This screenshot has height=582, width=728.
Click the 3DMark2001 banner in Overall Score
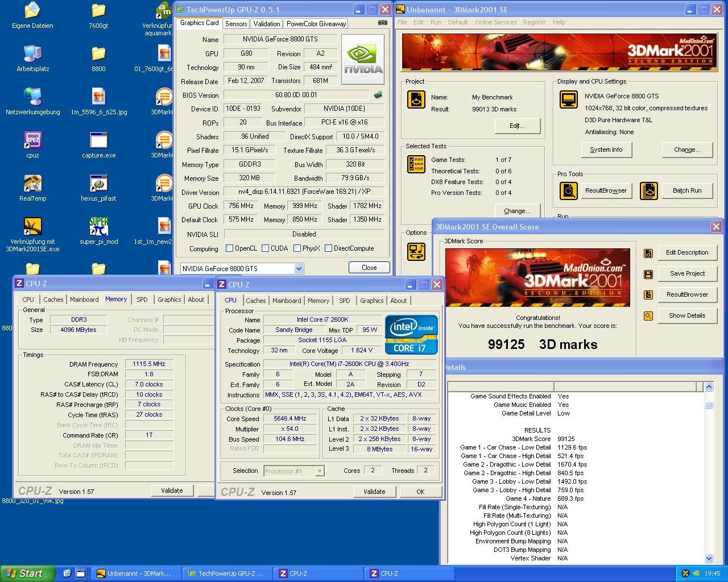click(x=537, y=277)
